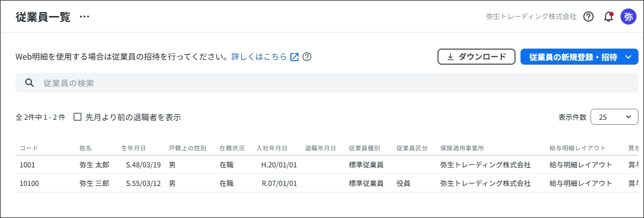Open employee row 弥生 三郎
The image size is (644, 218).
(94, 183)
